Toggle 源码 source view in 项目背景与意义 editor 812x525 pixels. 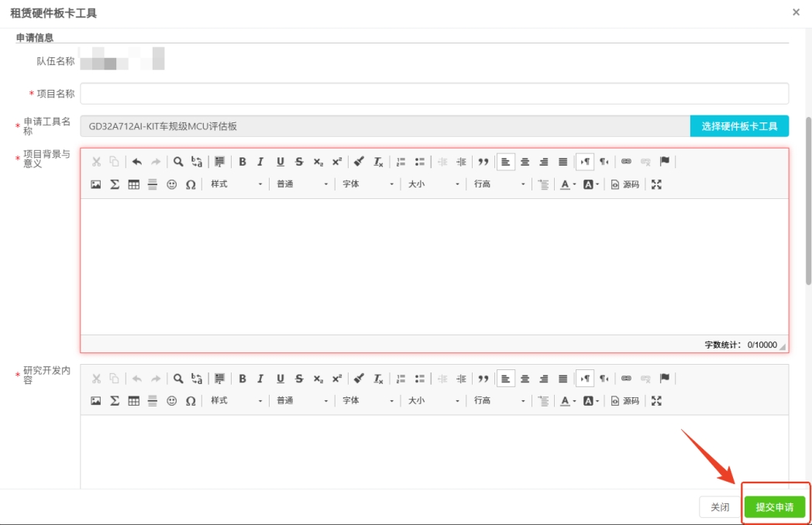pyautogui.click(x=625, y=184)
